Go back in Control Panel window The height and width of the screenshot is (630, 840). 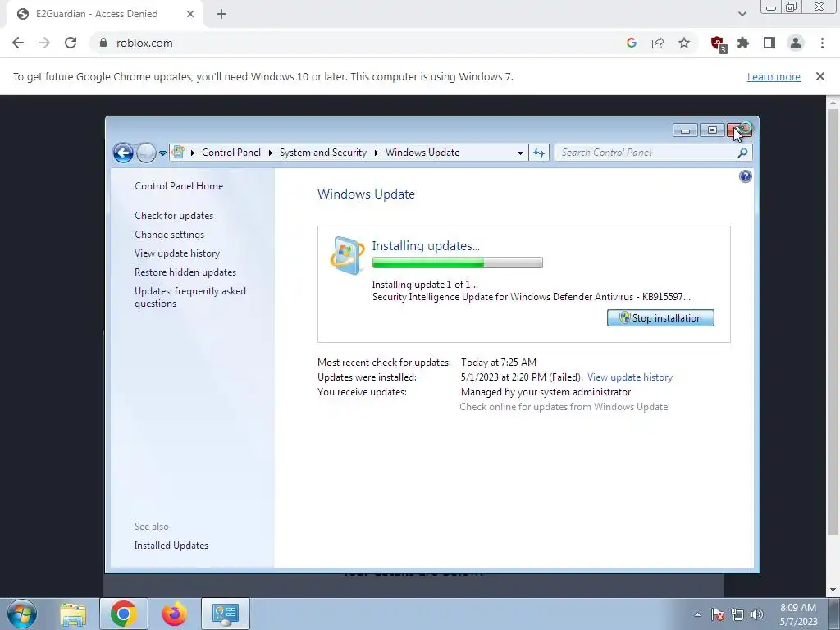tap(123, 153)
